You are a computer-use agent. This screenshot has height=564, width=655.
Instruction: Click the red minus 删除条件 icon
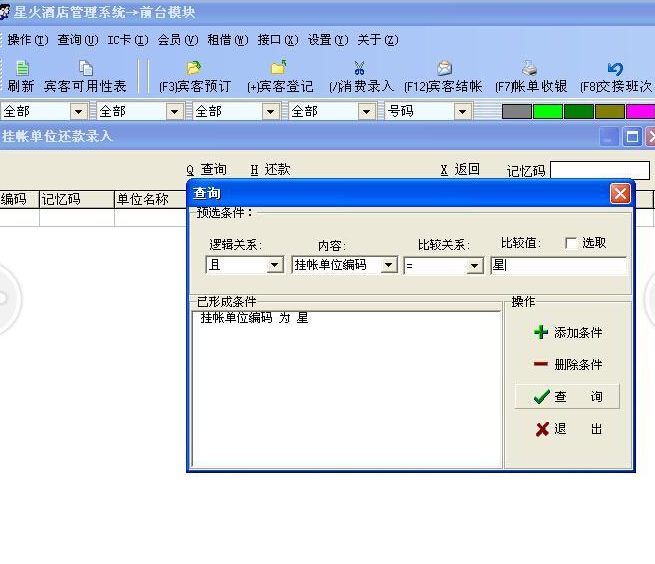[x=541, y=364]
